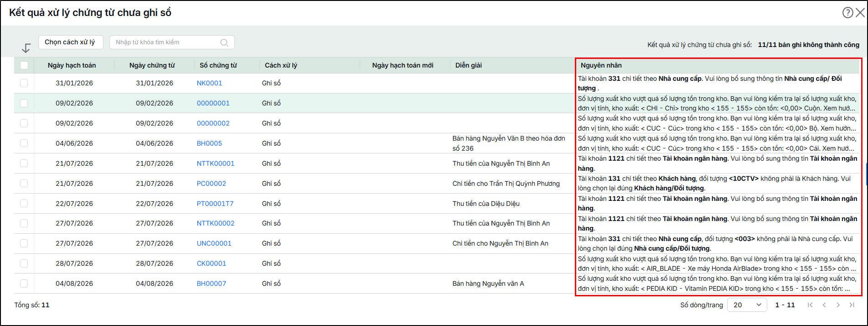The height and width of the screenshot is (326, 868).
Task: Open voucher link NK0001
Action: pyautogui.click(x=209, y=83)
